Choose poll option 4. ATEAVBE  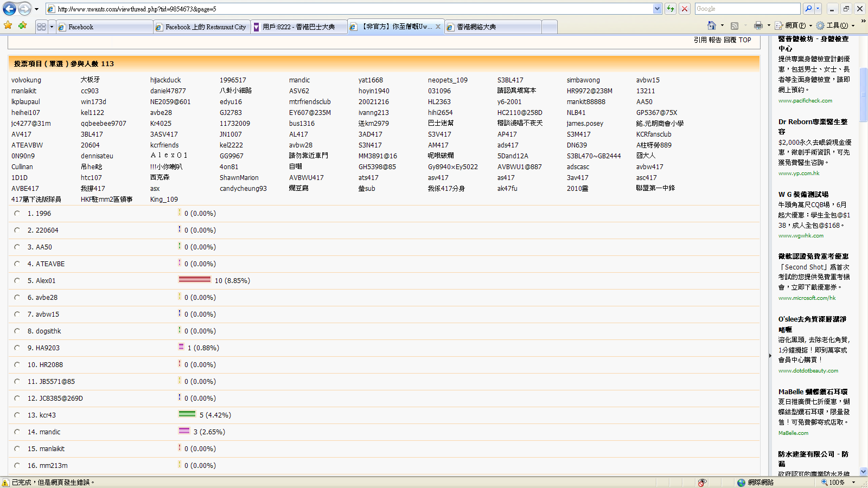17,264
